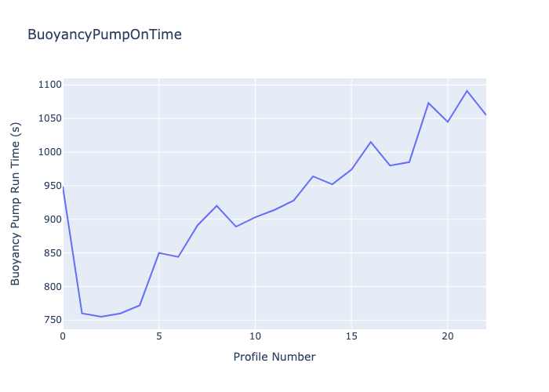Click the local peak at profile 8
This screenshot has height=392, width=549.
point(216,205)
